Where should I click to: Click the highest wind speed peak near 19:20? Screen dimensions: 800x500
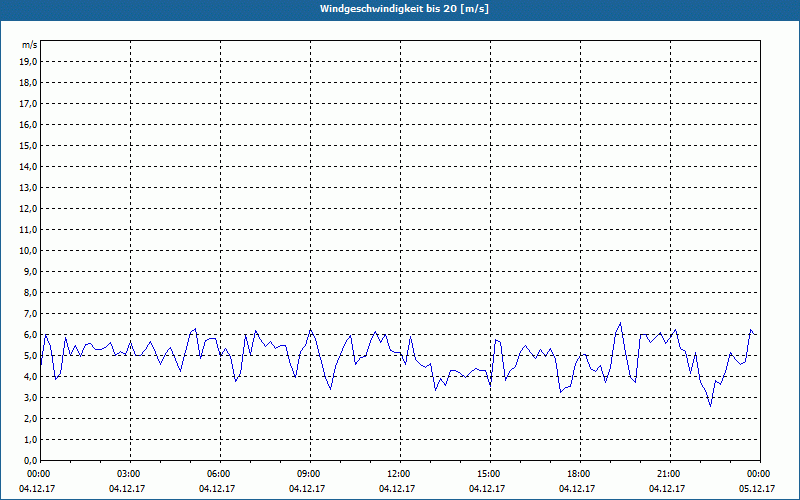[x=620, y=323]
